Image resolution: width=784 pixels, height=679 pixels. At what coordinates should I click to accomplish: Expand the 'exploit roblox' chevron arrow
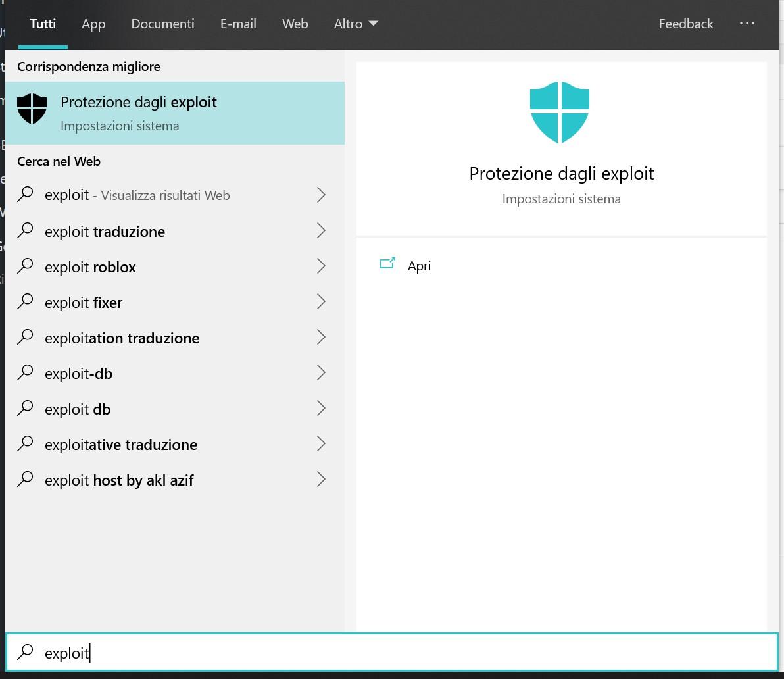point(321,266)
